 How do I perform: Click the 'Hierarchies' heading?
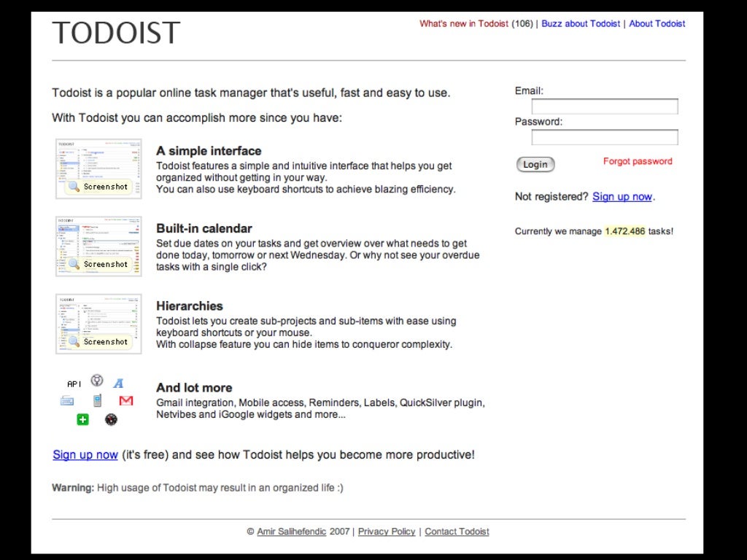(x=190, y=306)
